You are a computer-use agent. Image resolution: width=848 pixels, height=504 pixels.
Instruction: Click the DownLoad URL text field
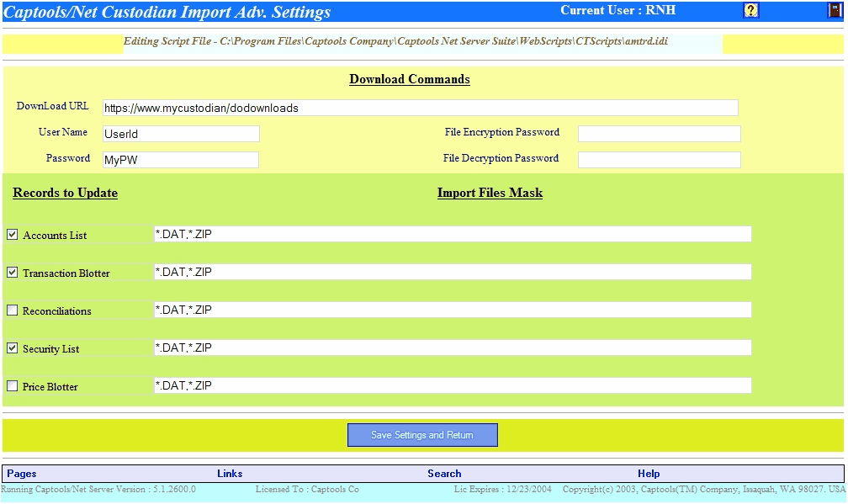(x=420, y=108)
